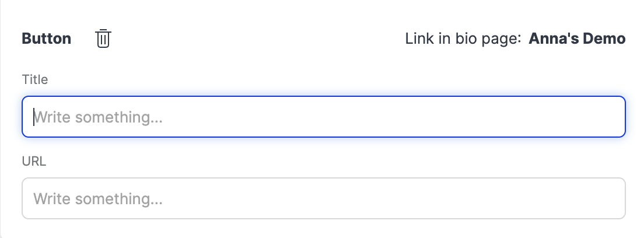This screenshot has height=238, width=644.
Task: Click the trash icon to delete Button
Action: (x=103, y=38)
